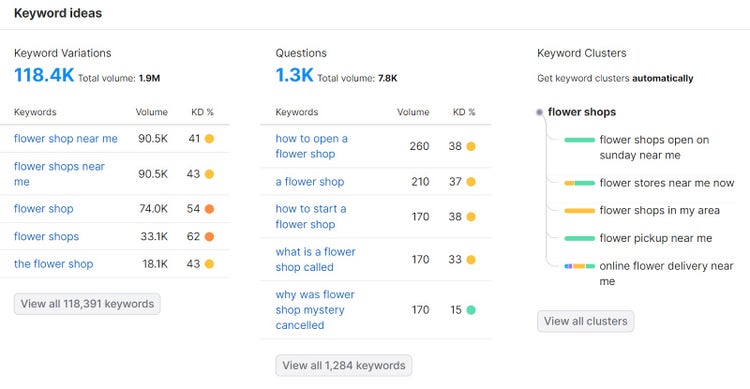
Task: Click the 'flower shop' keyword link
Action: point(44,209)
